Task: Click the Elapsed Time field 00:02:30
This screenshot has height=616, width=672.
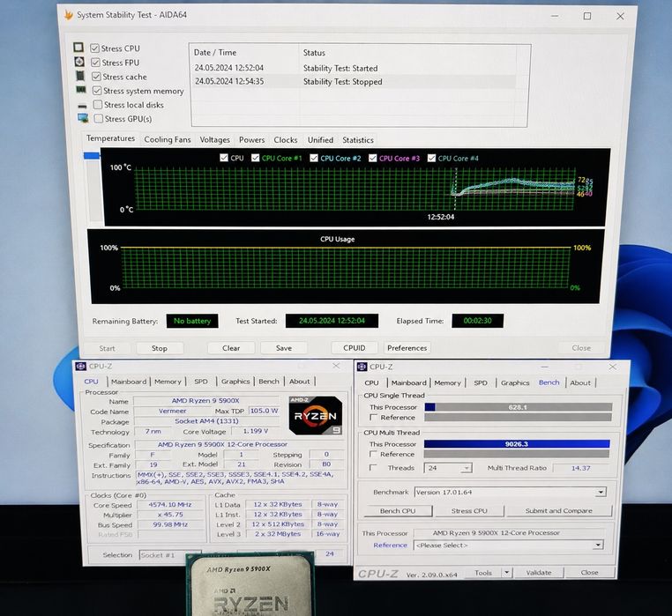Action: point(477,321)
